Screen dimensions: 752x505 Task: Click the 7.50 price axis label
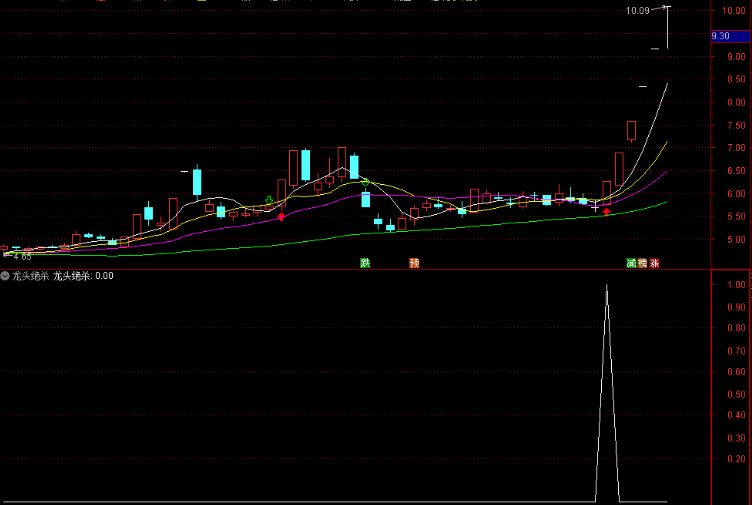click(736, 125)
